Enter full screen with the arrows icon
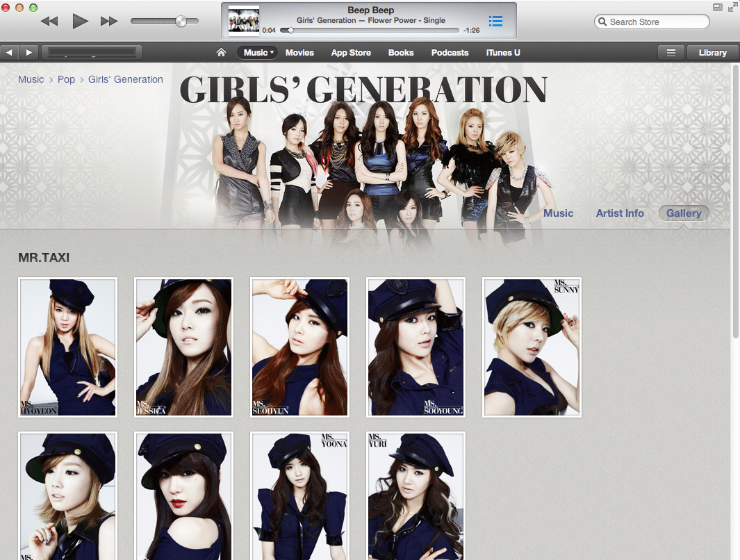740x560 pixels. click(732, 7)
